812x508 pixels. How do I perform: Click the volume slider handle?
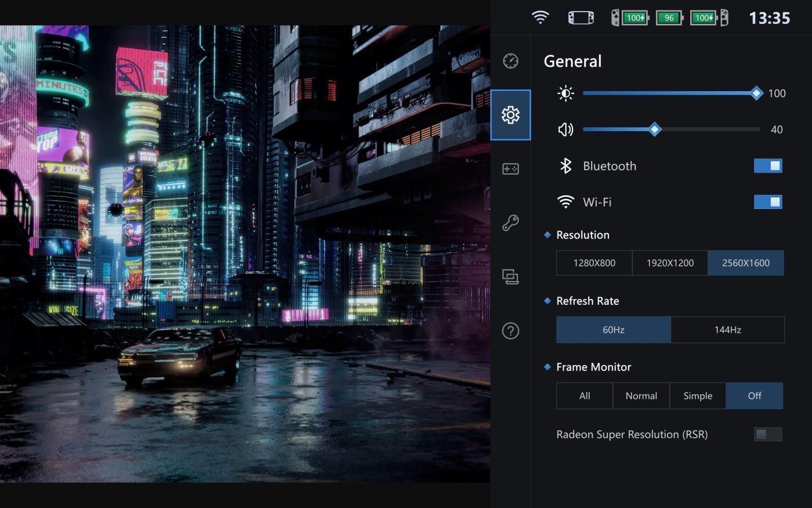tap(655, 129)
